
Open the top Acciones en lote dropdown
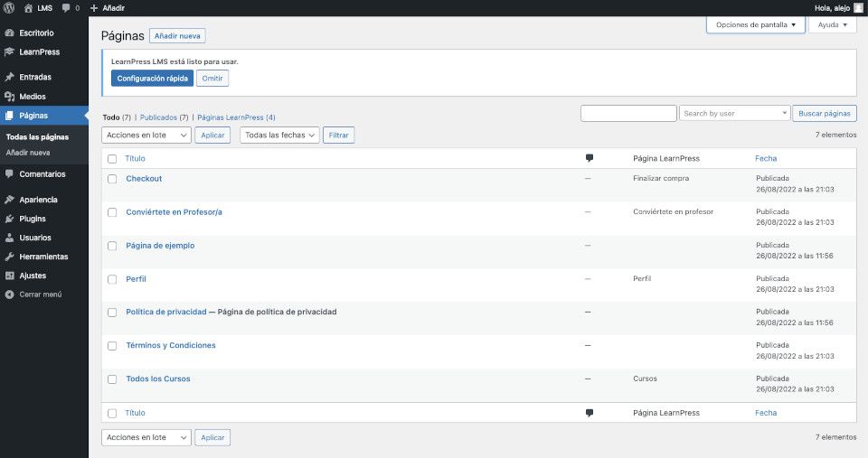146,135
